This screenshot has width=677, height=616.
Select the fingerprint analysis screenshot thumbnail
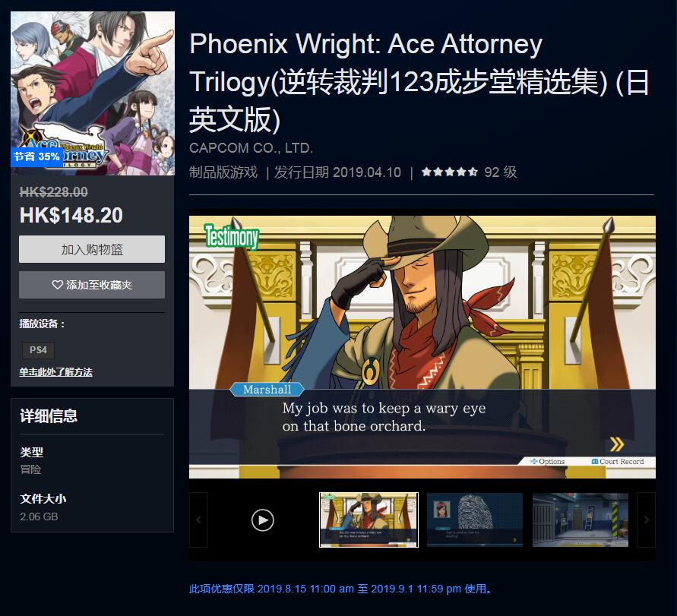click(x=474, y=520)
